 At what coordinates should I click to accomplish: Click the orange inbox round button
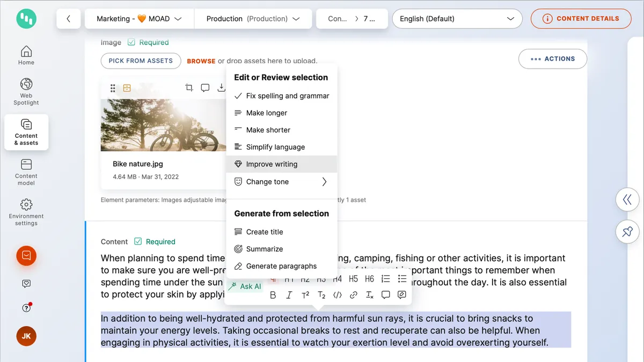click(x=26, y=255)
